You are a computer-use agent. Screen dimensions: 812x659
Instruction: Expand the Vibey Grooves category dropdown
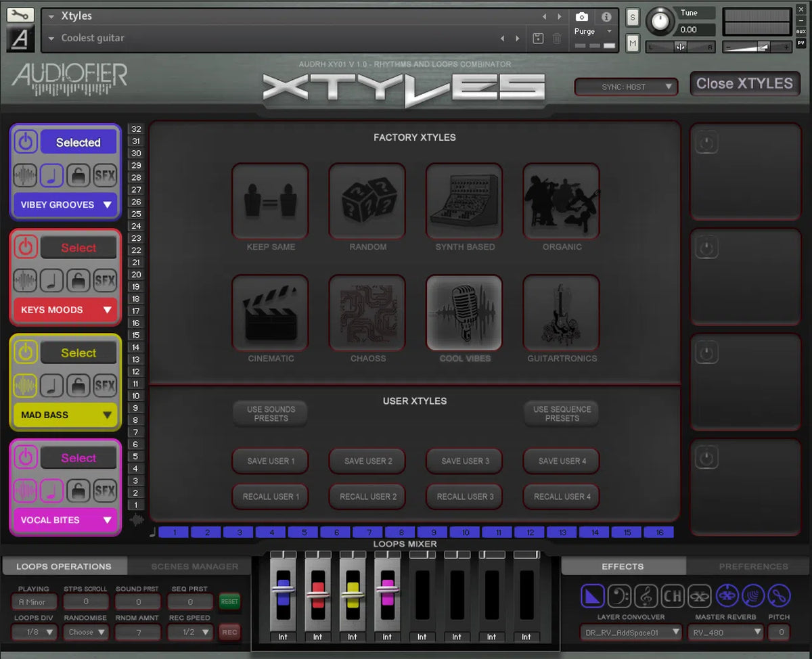tap(65, 205)
